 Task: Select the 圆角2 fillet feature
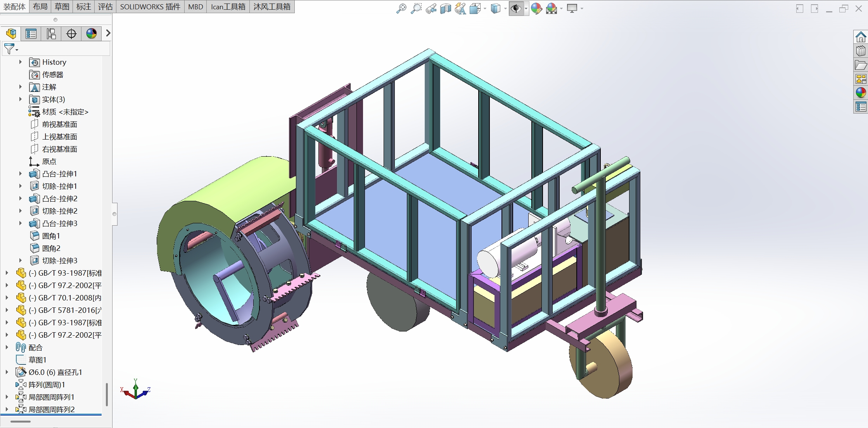click(51, 248)
